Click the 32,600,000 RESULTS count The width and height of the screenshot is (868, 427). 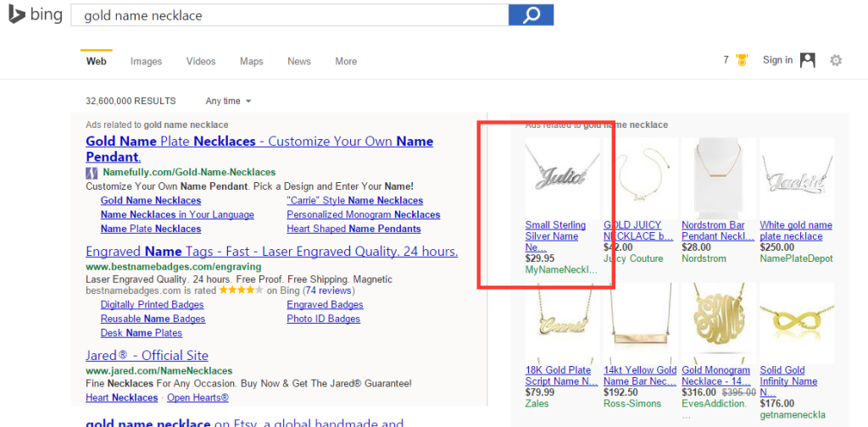pos(131,101)
